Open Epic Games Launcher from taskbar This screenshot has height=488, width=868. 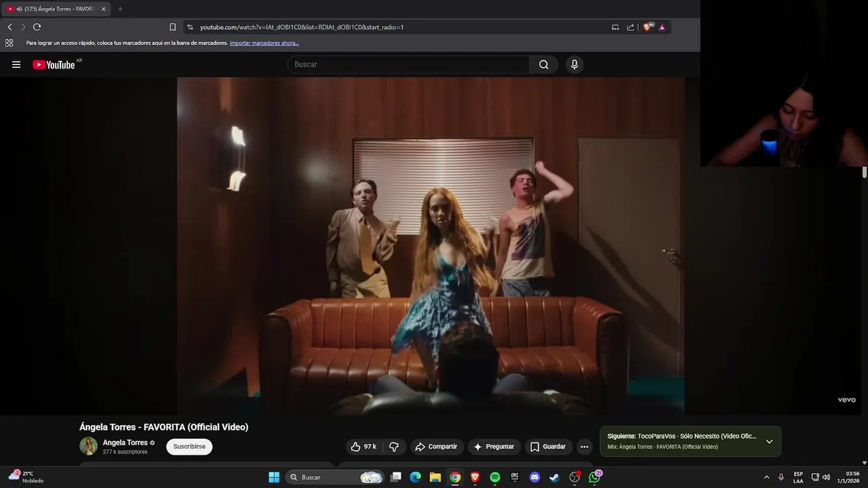click(x=515, y=477)
